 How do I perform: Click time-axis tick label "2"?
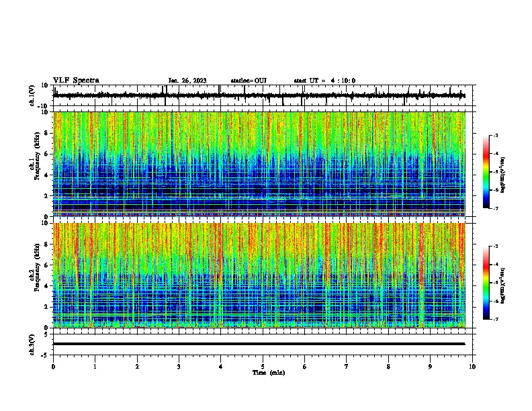137,367
